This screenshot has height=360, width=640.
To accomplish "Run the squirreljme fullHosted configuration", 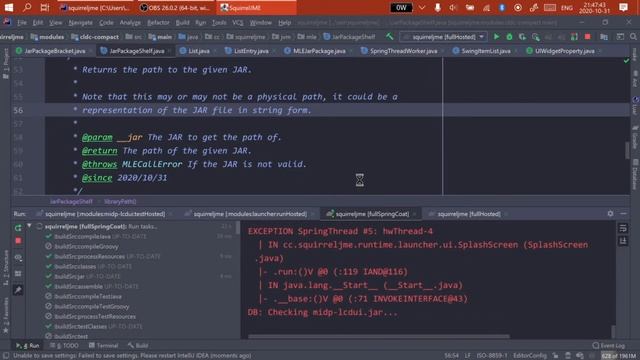I will pyautogui.click(x=496, y=37).
